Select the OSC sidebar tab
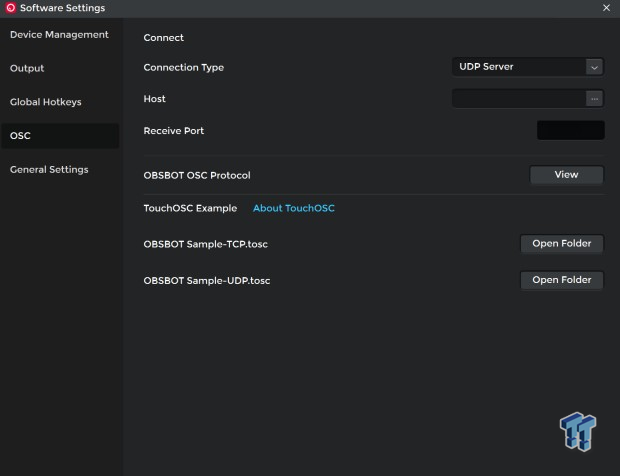Image resolution: width=620 pixels, height=476 pixels. (x=20, y=136)
